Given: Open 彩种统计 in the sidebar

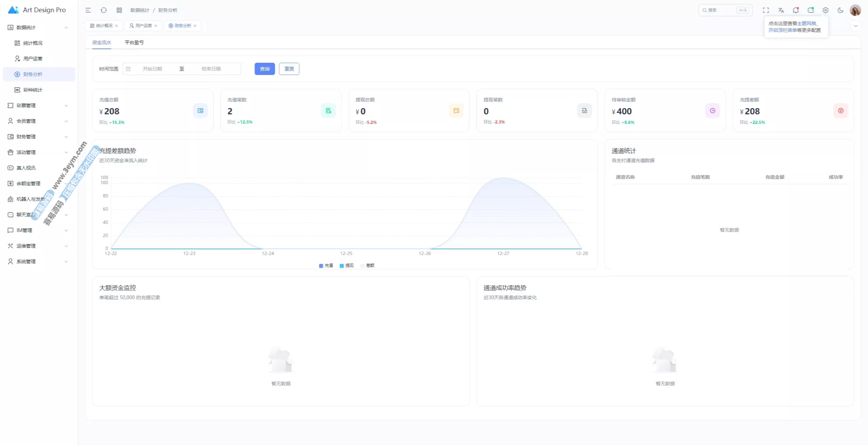Looking at the screenshot, I should pyautogui.click(x=33, y=90).
